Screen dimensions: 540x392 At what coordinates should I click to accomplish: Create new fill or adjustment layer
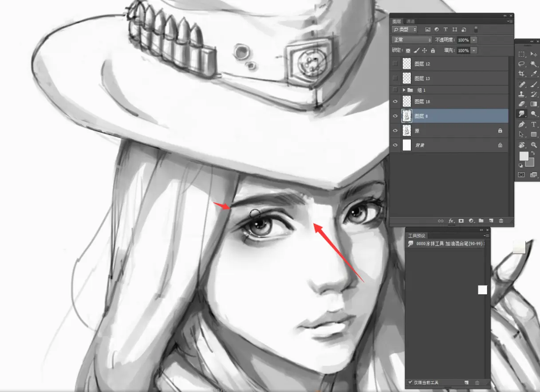click(x=471, y=220)
